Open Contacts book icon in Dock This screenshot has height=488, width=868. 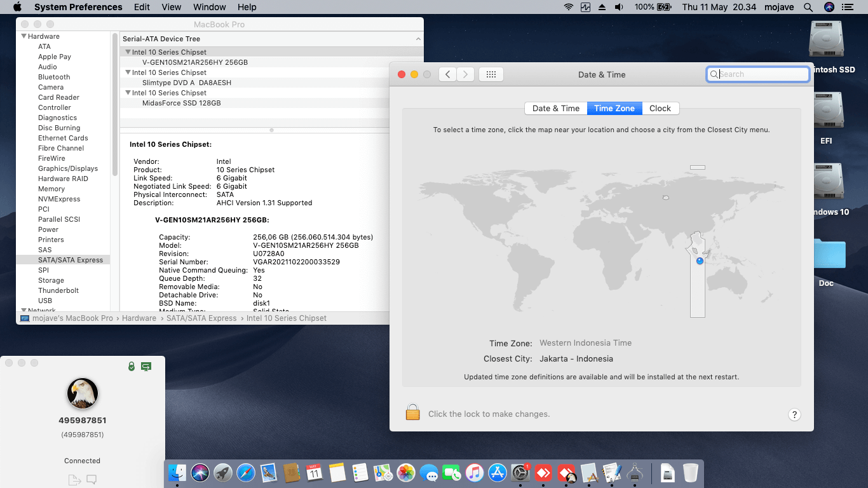tap(292, 473)
